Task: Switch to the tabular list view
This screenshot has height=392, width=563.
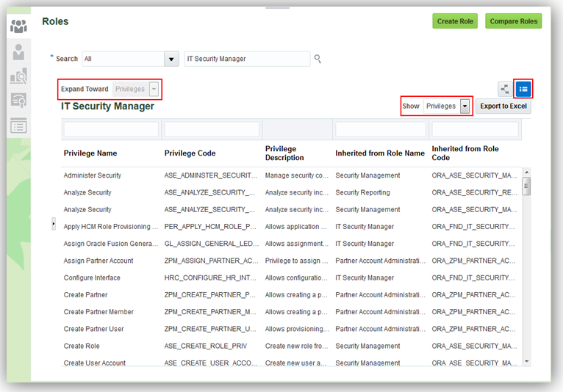Action: click(523, 89)
